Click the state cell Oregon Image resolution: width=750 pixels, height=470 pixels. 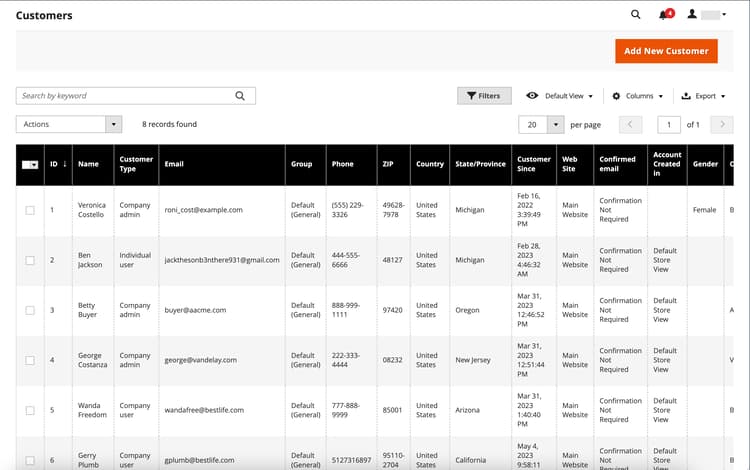point(467,310)
